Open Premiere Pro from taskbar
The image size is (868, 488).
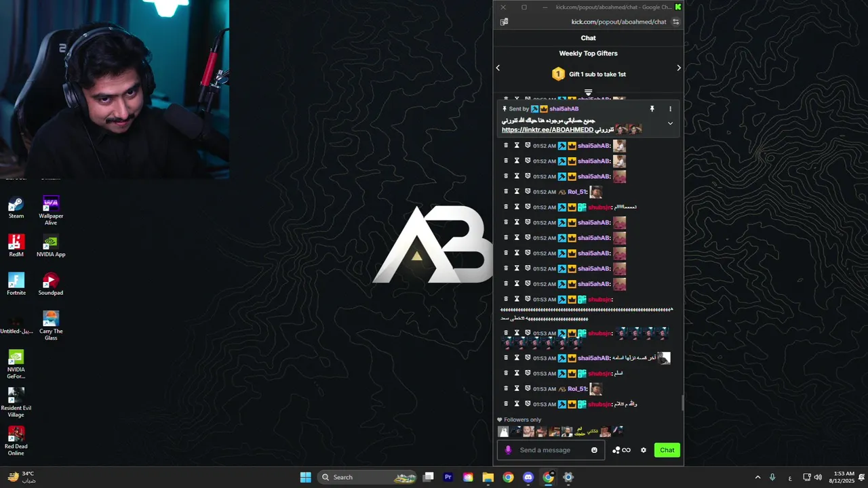pos(448,477)
